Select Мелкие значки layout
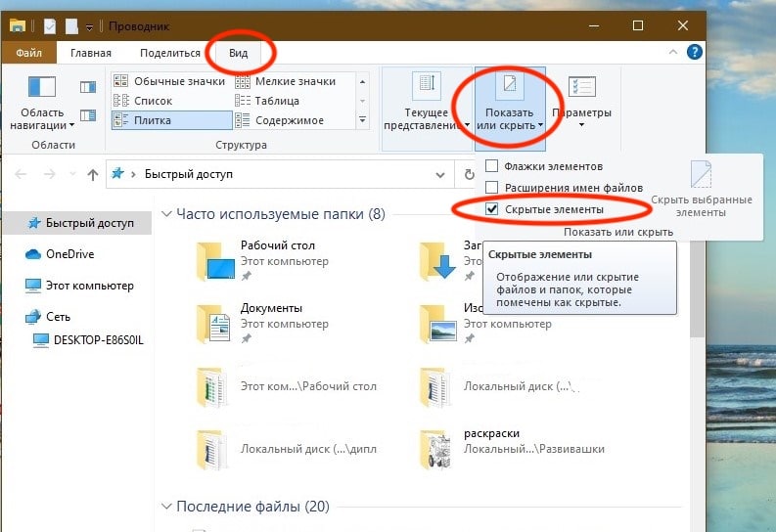Screen dimensions: 776x532 tap(286, 81)
